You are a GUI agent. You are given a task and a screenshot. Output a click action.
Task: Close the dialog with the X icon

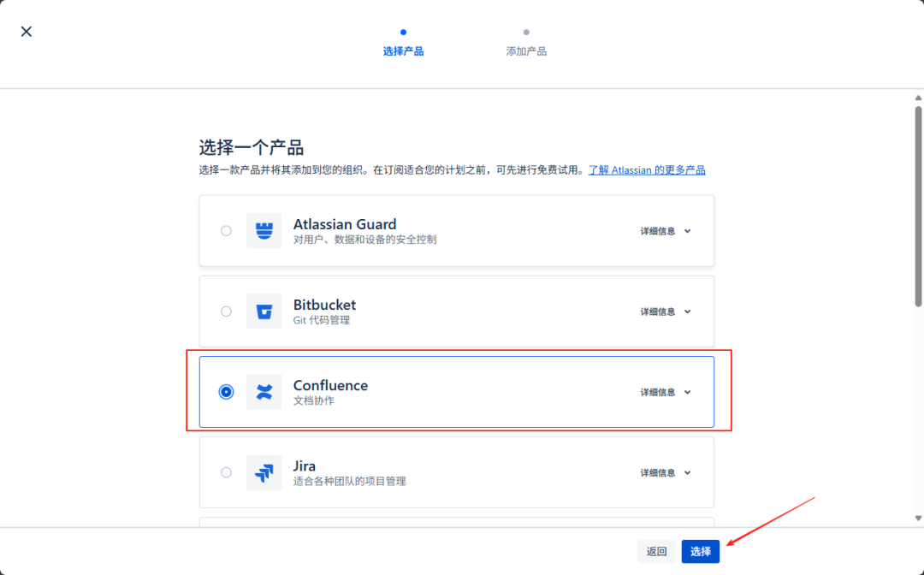[x=26, y=31]
